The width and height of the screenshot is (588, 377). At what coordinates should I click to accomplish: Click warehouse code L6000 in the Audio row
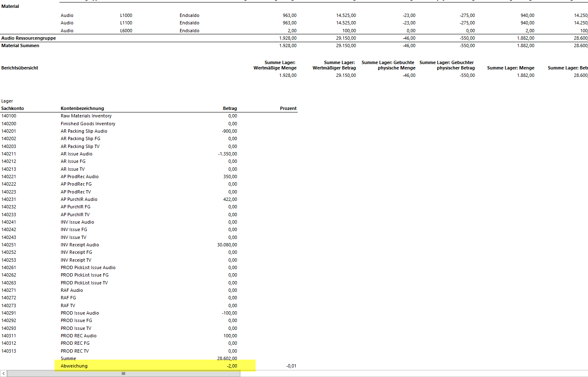click(126, 31)
